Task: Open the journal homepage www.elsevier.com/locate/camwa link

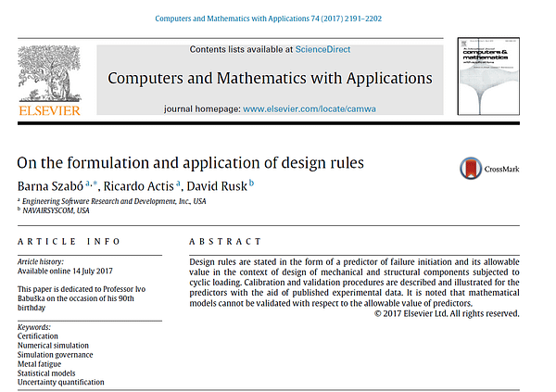Action: tap(310, 109)
